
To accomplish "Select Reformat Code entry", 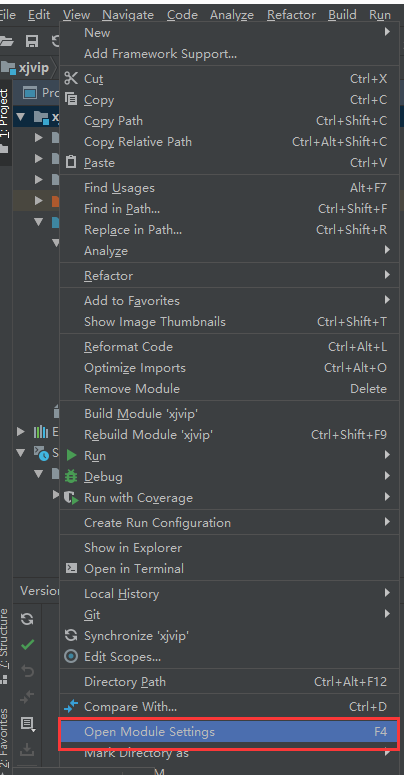I will 229,346.
